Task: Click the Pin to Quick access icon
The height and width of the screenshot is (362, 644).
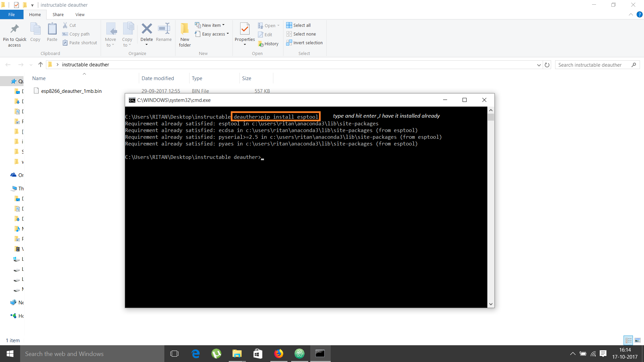Action: point(14,29)
